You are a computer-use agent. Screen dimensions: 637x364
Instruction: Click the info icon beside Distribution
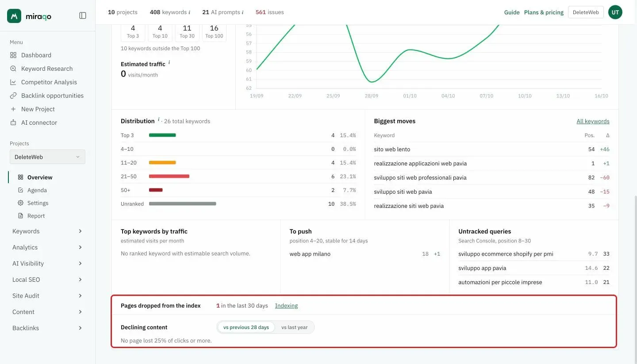(x=158, y=120)
